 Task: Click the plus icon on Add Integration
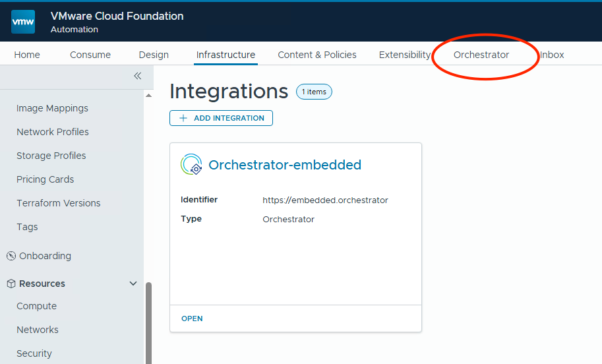coord(183,118)
